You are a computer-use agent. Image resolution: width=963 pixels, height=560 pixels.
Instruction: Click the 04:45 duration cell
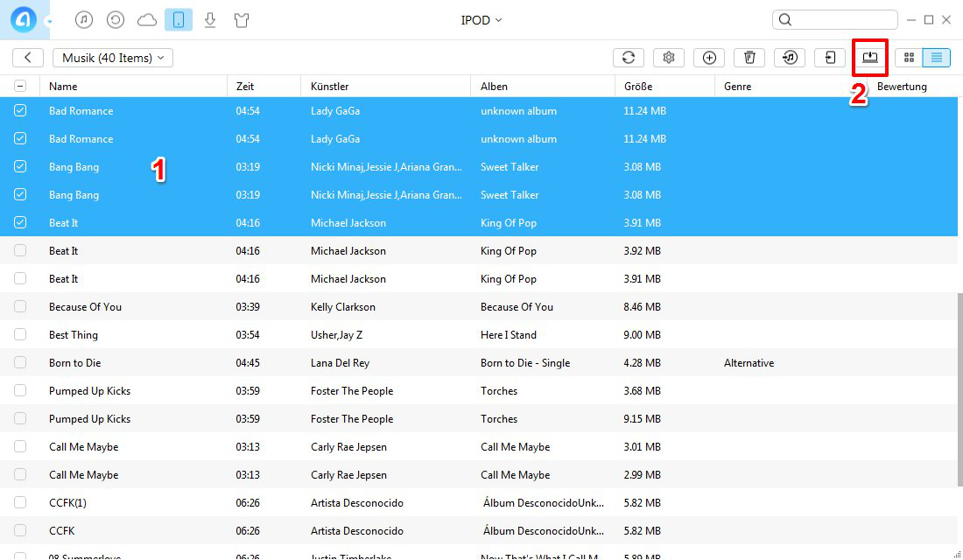point(248,363)
